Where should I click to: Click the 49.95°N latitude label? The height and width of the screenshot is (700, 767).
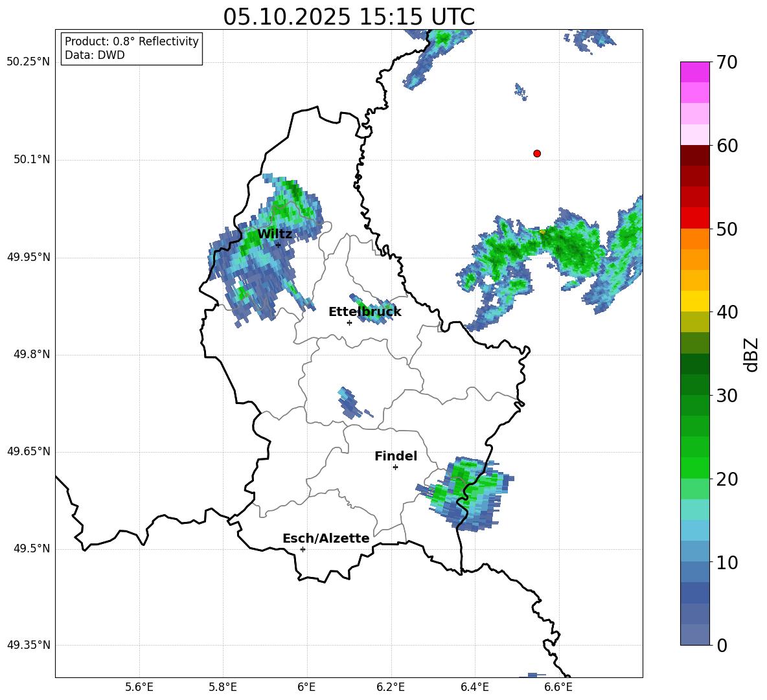[29, 257]
